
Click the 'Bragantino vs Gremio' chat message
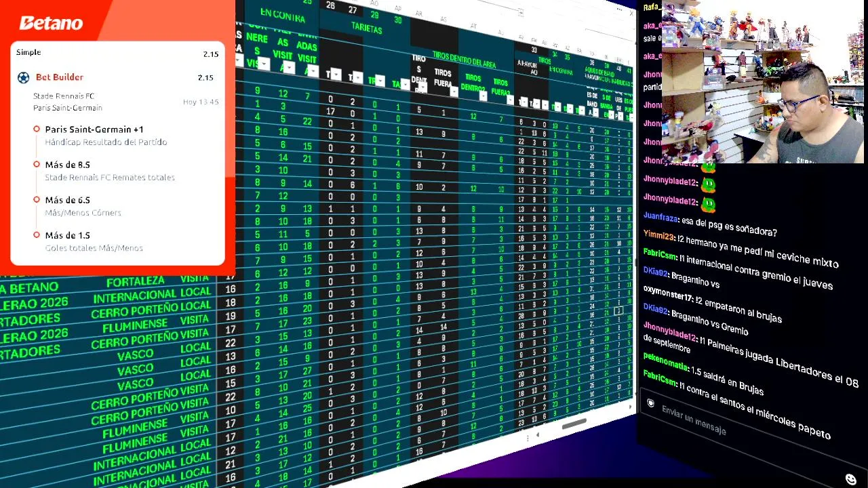(709, 323)
